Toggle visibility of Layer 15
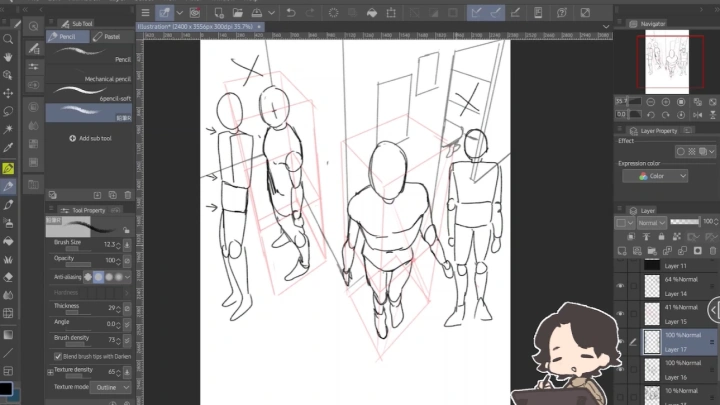The height and width of the screenshot is (405, 720). tap(620, 314)
